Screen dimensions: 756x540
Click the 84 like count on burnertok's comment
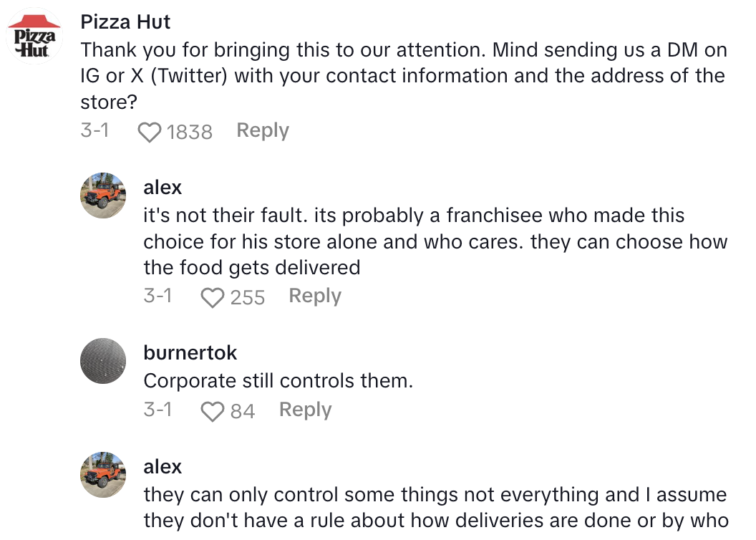(x=243, y=411)
